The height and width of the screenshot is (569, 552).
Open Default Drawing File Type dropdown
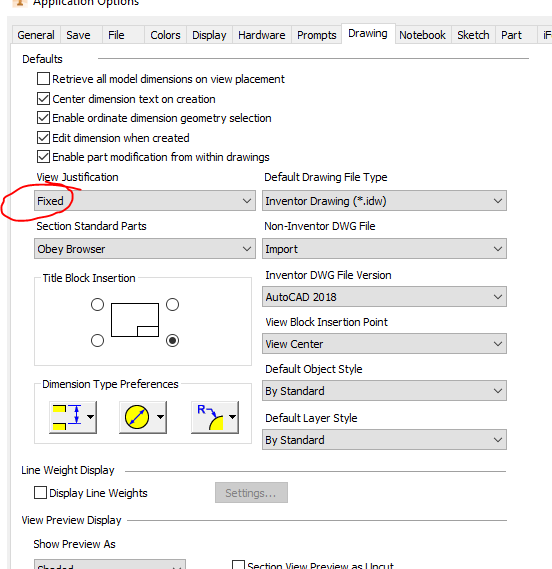pyautogui.click(x=384, y=201)
